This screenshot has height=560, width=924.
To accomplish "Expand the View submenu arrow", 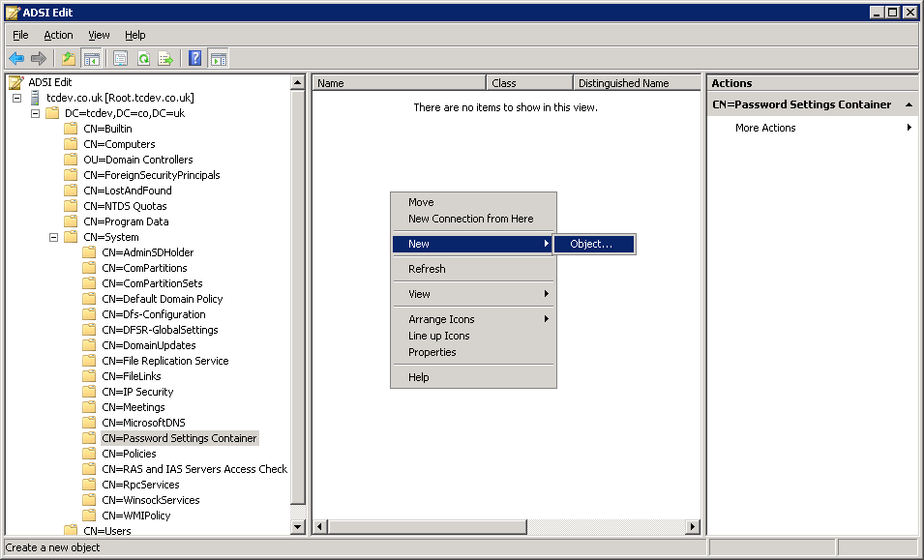I will pyautogui.click(x=547, y=294).
